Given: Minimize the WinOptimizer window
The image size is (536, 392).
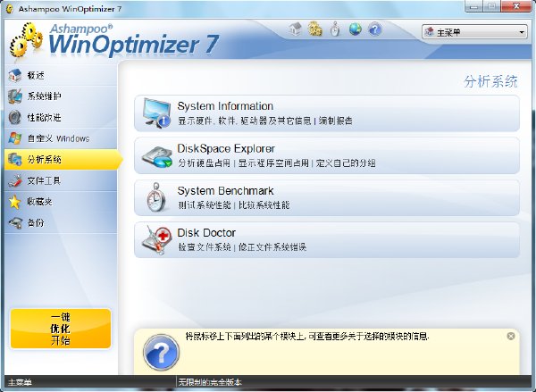Looking at the screenshot, I should (x=474, y=6).
